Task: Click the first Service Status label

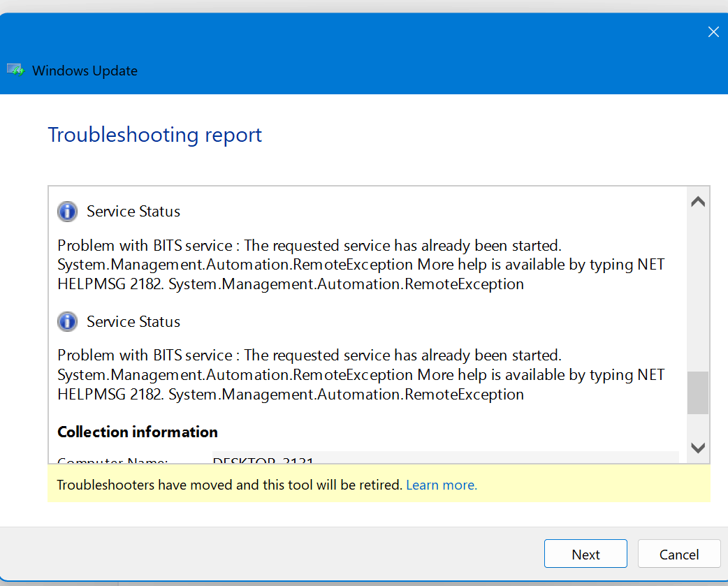Action: pos(133,212)
